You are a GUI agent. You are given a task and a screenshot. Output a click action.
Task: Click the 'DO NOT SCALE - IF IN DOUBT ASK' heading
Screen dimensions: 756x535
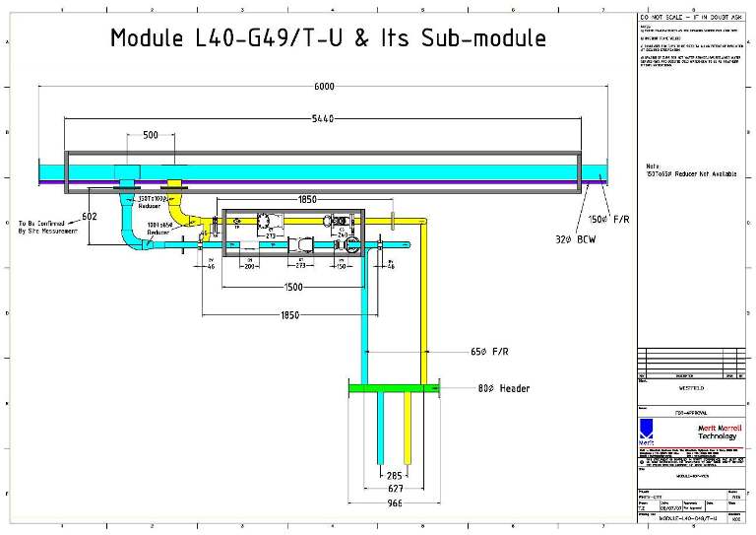click(691, 17)
